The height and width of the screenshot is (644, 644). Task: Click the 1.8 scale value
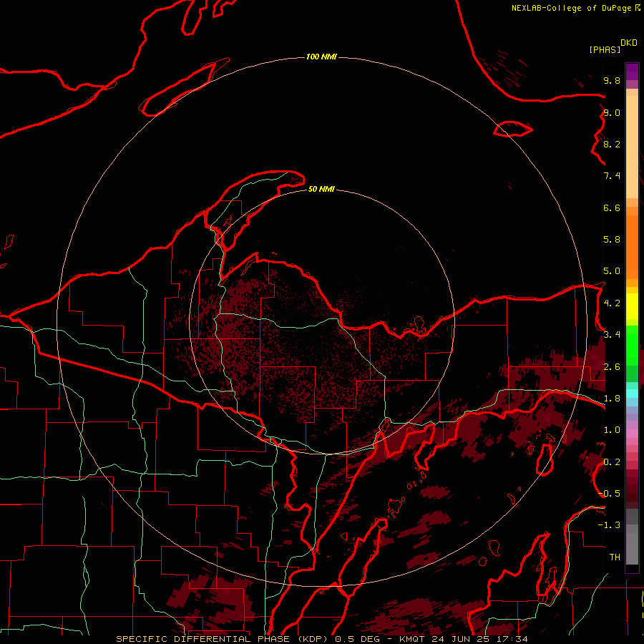pyautogui.click(x=612, y=399)
